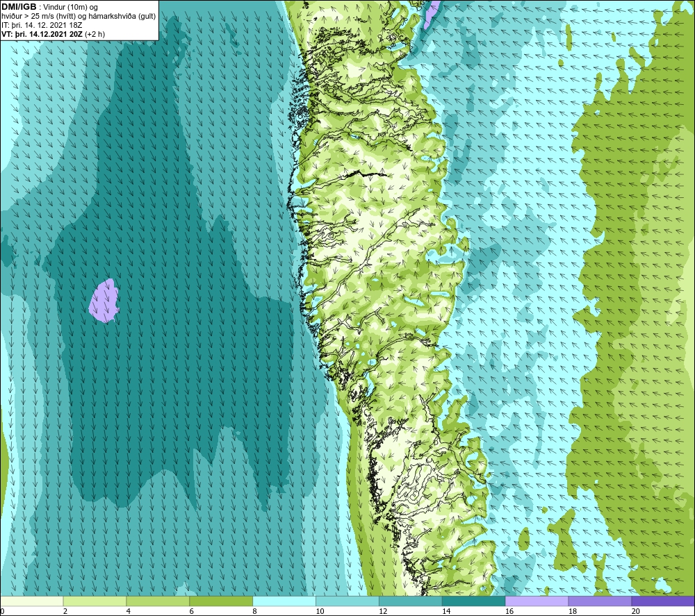The image size is (695, 616).
Task: Click the legend label '4'
Action: tap(128, 611)
